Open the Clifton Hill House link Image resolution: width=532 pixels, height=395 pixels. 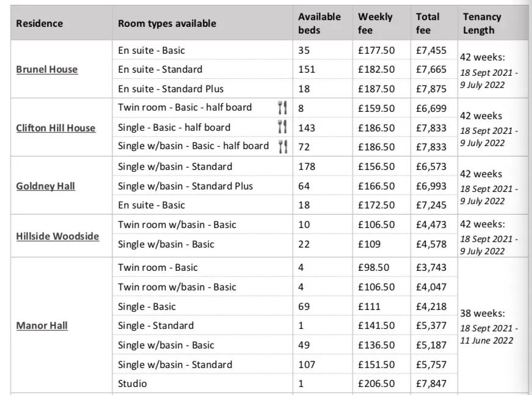pyautogui.click(x=56, y=128)
